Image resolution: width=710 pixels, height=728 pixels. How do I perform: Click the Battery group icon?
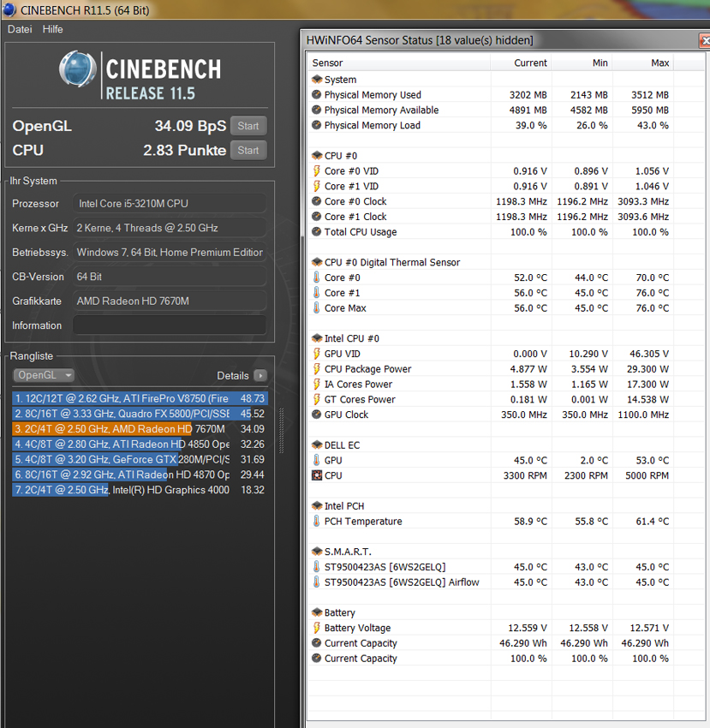coord(317,612)
